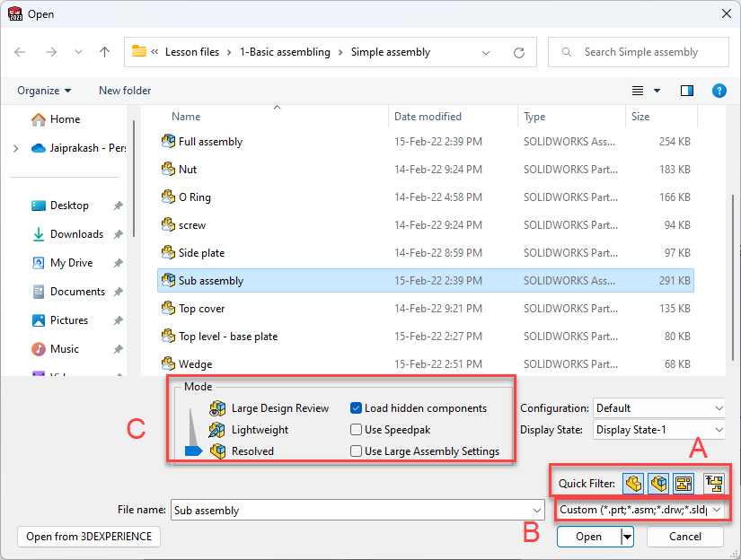This screenshot has width=741, height=560.
Task: Open the Configuration dropdown
Action: (658, 408)
